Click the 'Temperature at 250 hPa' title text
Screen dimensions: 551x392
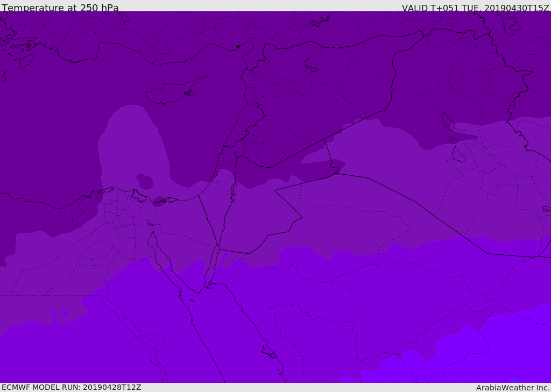[x=60, y=8]
